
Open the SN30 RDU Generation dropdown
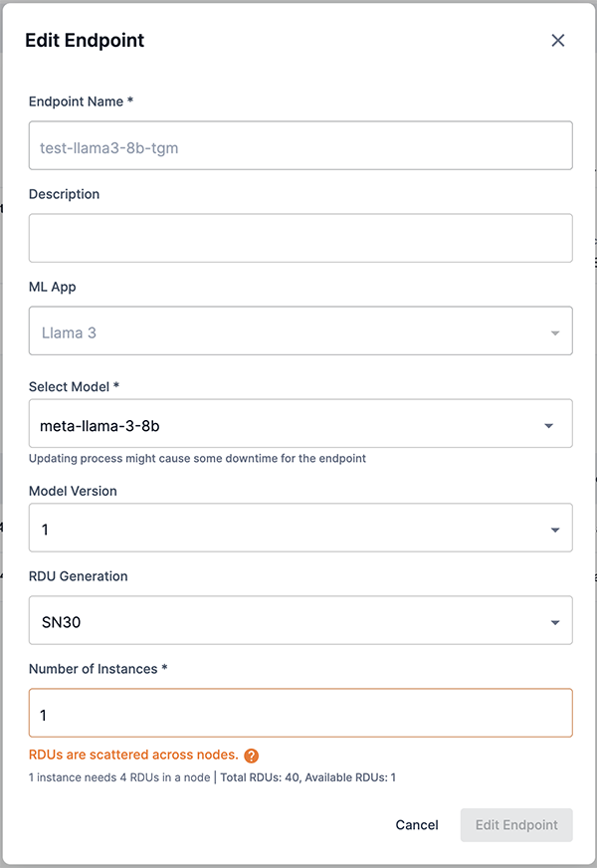[300, 620]
